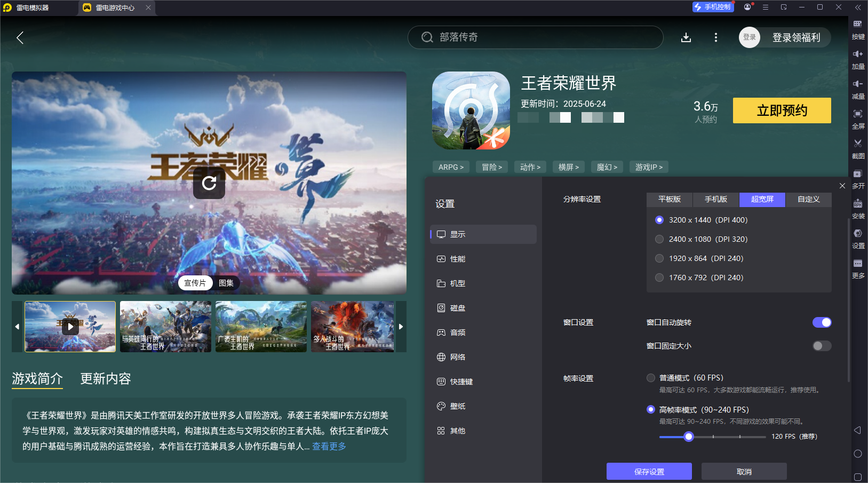Open 网络 settings section
The image size is (868, 483).
pos(483,357)
